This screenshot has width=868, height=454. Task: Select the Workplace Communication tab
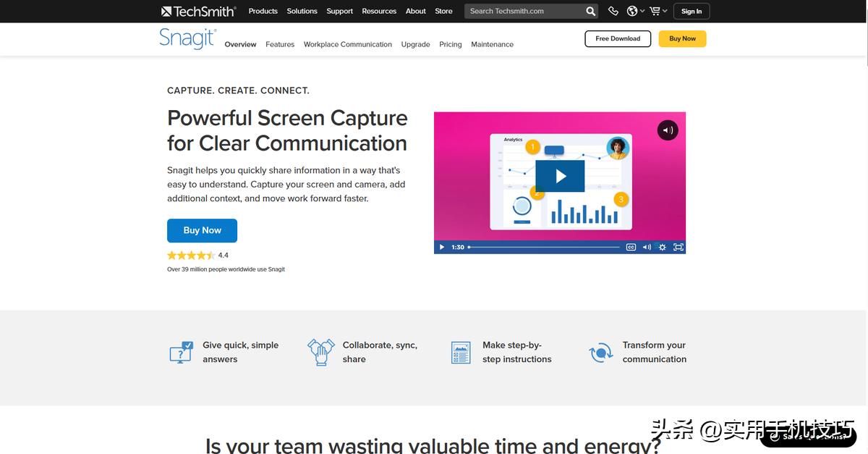[x=348, y=44]
